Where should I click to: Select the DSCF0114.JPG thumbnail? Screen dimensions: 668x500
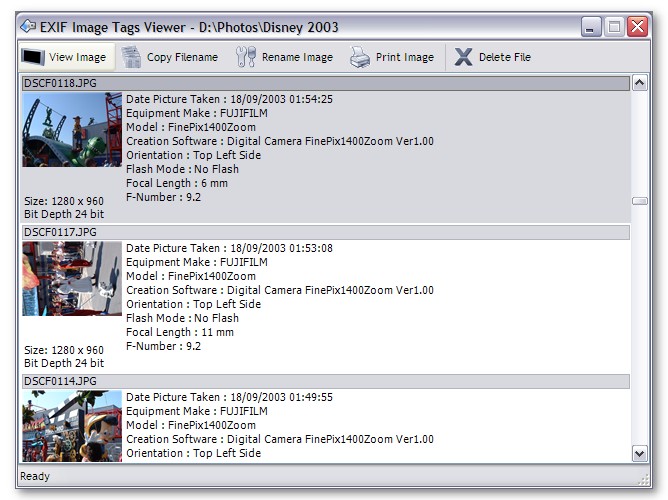72,425
